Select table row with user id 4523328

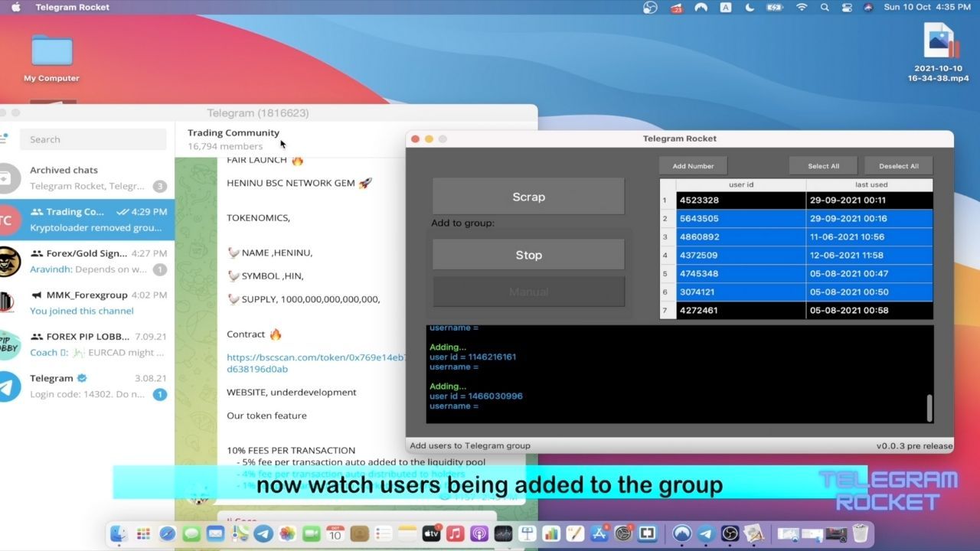tap(740, 201)
